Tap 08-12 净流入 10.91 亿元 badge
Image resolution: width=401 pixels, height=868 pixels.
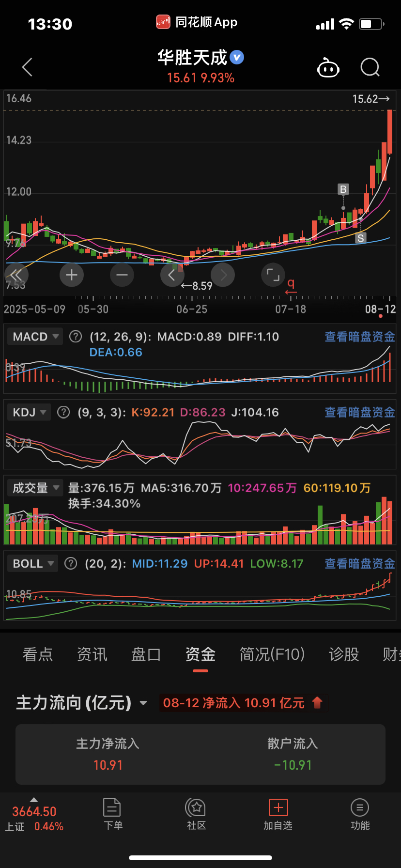[x=243, y=703]
